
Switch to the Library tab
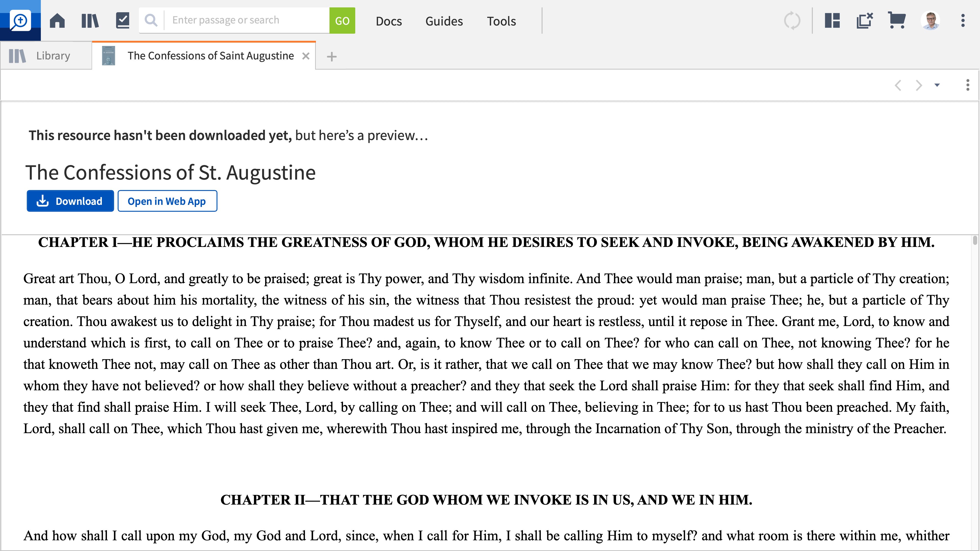point(46,56)
